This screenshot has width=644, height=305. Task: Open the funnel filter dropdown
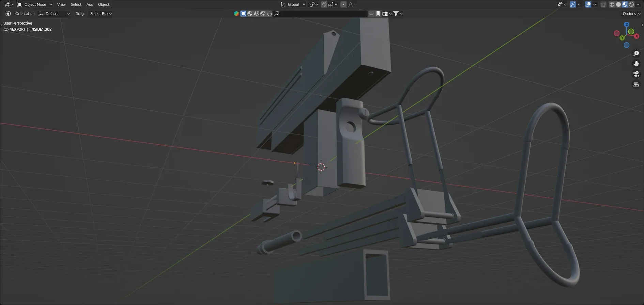[398, 14]
